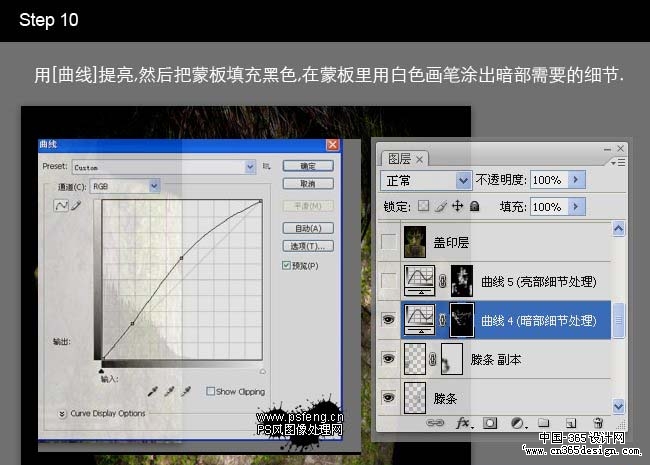Click the upper curve control point
Viewport: 650px width, 465px height.
[181, 258]
